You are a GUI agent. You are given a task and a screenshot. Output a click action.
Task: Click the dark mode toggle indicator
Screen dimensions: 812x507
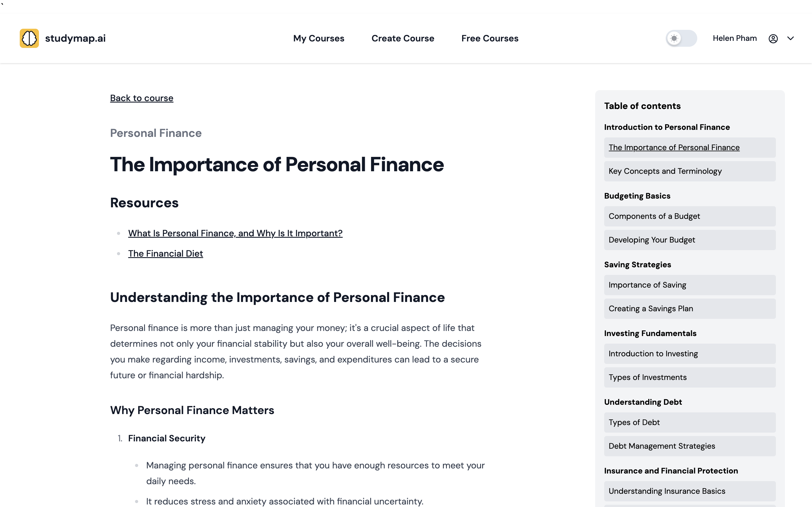pyautogui.click(x=674, y=37)
